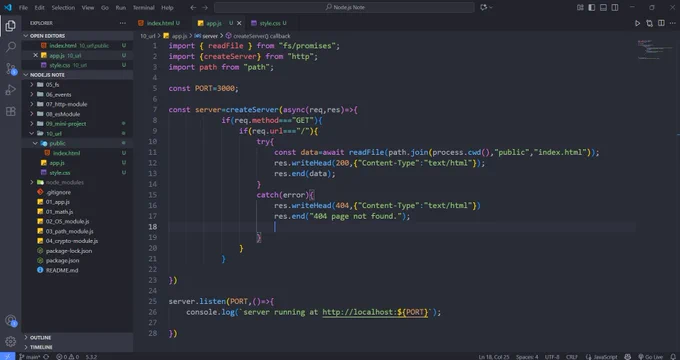Change UTF-8 file encoding
This screenshot has width=680, height=360.
pos(552,357)
